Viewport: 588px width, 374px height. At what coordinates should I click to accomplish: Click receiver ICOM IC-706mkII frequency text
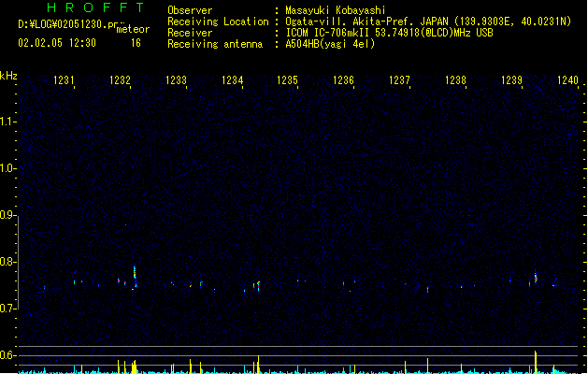click(389, 33)
